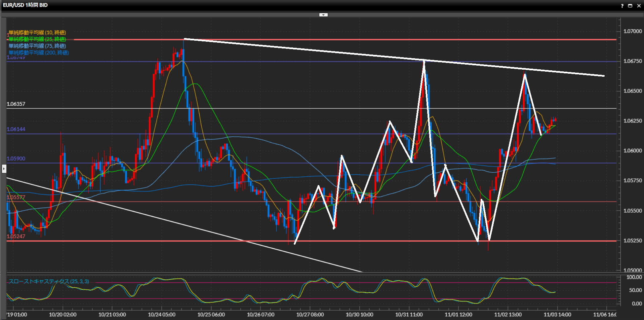Image resolution: width=644 pixels, height=320 pixels.
Task: Expand the top toolbar dropdown arrow
Action: pos(323,15)
